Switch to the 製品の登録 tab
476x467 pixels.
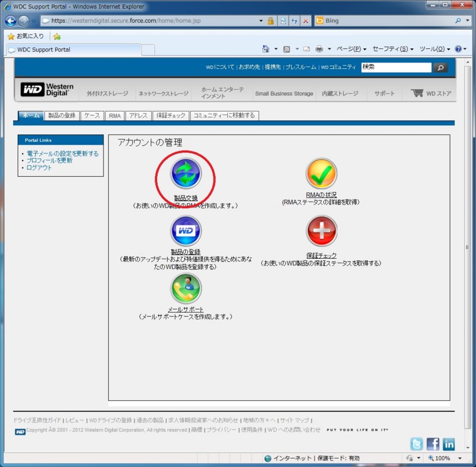[x=62, y=115]
